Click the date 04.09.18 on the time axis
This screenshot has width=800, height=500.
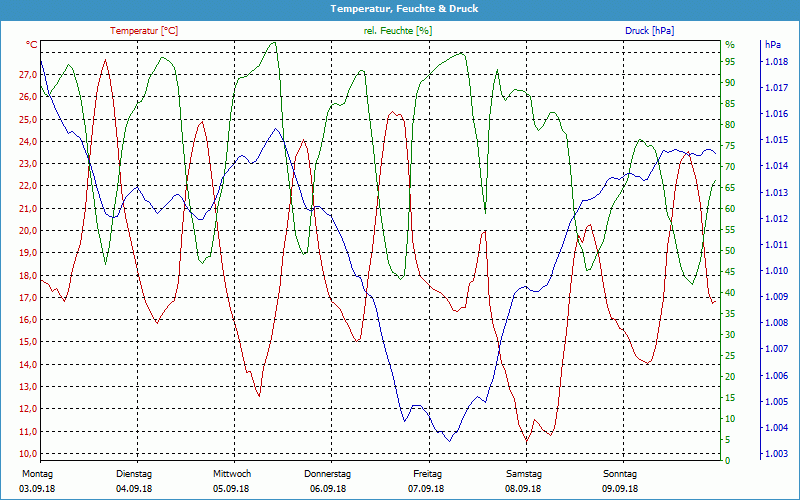click(x=134, y=489)
